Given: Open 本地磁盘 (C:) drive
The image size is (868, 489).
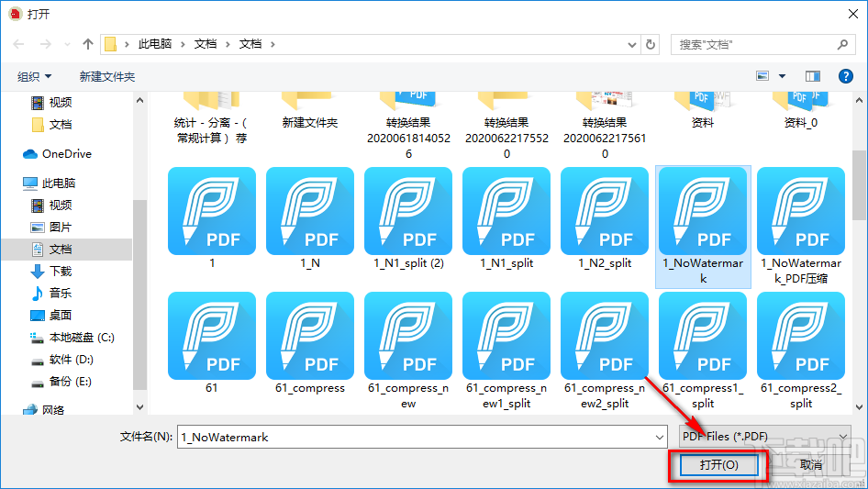Looking at the screenshot, I should click(72, 338).
